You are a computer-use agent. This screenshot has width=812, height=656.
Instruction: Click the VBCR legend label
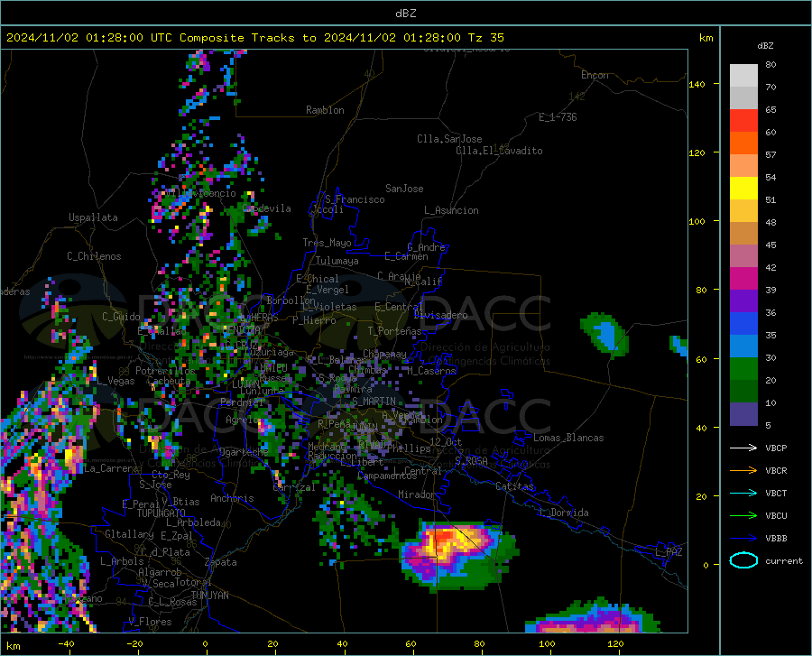click(x=776, y=471)
